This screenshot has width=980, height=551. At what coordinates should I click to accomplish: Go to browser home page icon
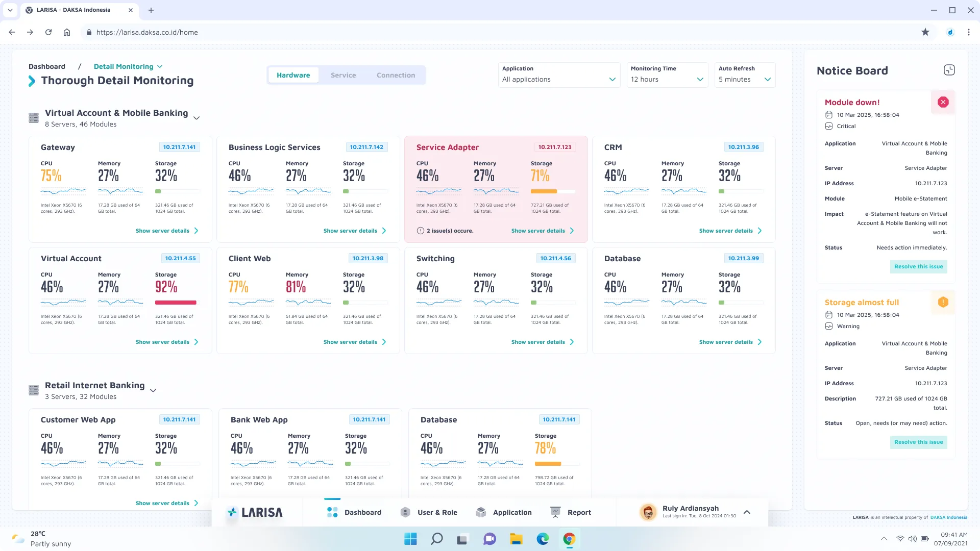(x=67, y=32)
